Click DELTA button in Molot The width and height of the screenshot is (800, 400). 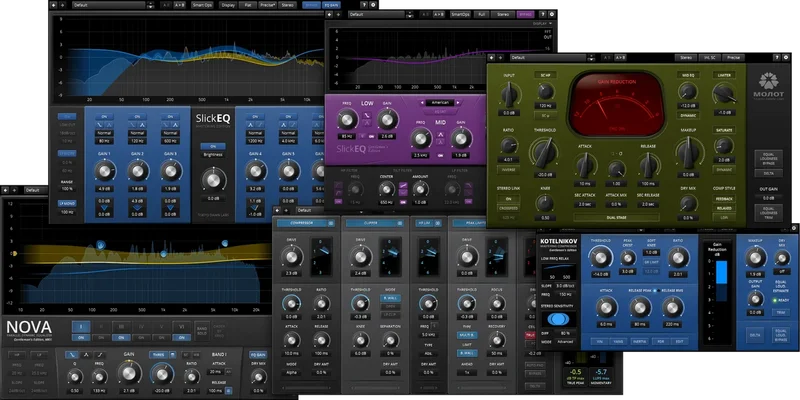pyautogui.click(x=768, y=173)
